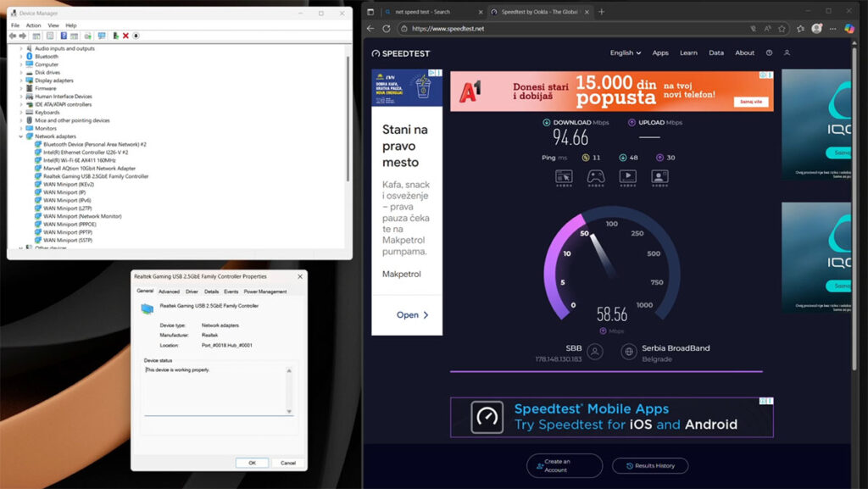Switch to the Details tab in Properties
The height and width of the screenshot is (489, 868).
pyautogui.click(x=211, y=292)
